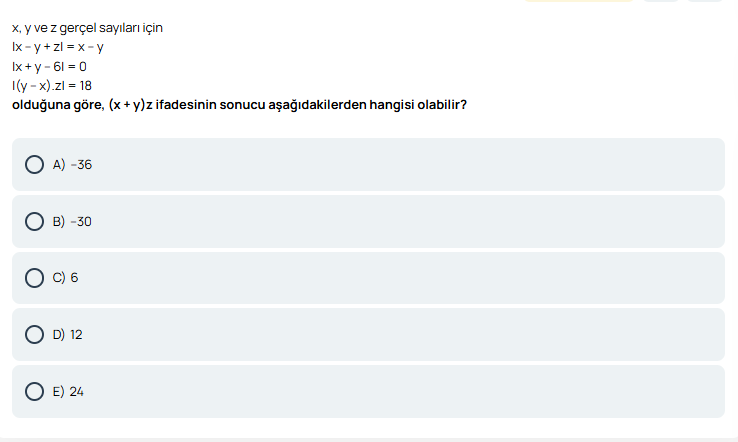This screenshot has width=738, height=442.
Task: Select the radio button for option B
Action: point(34,221)
